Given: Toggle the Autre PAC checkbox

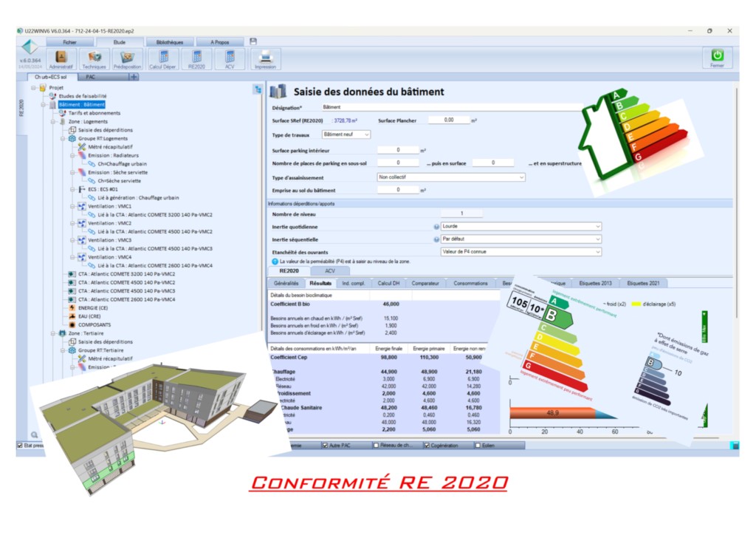Looking at the screenshot, I should (x=325, y=446).
